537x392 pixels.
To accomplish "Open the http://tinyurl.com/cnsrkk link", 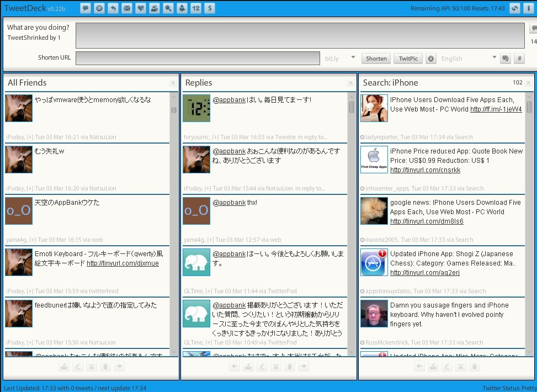I will [425, 170].
